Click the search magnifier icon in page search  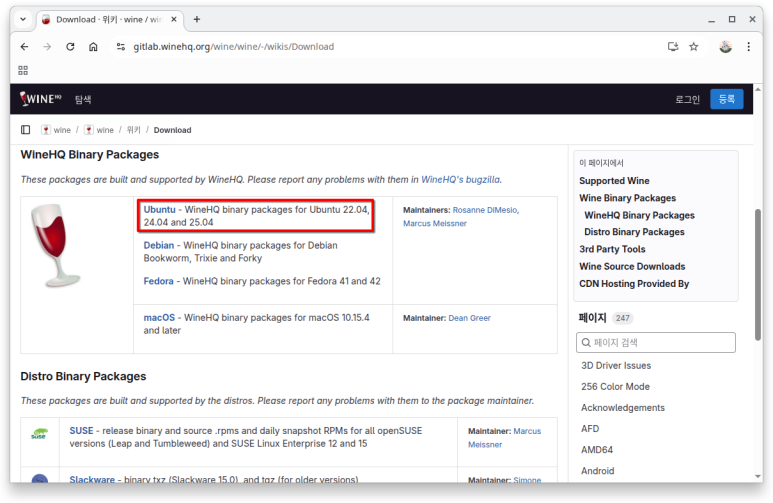coord(586,342)
